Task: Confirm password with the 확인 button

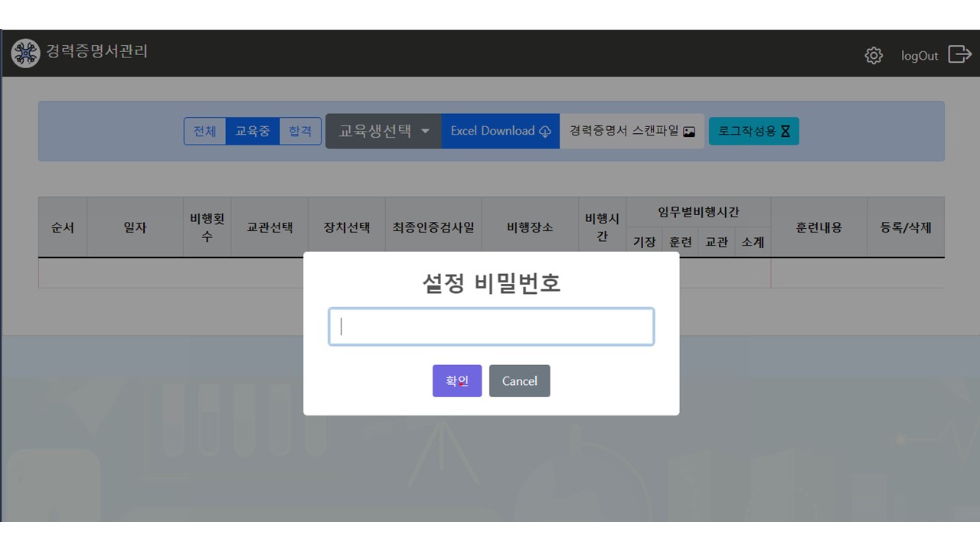Action: pos(457,380)
